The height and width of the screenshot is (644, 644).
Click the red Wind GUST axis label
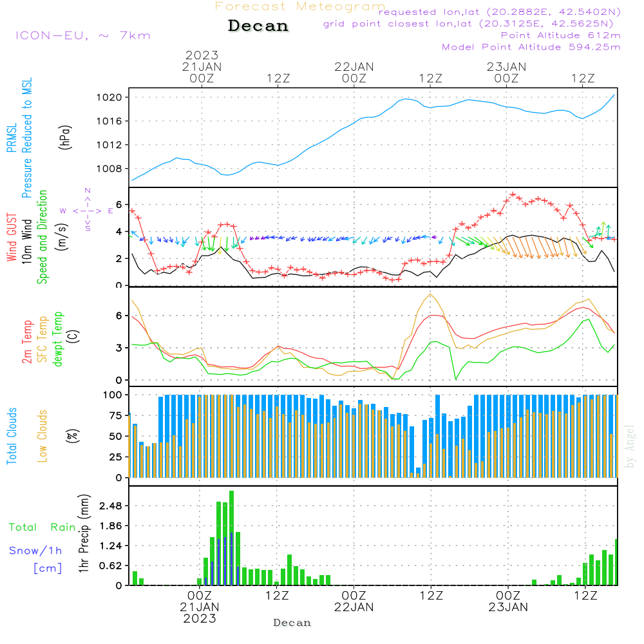[x=12, y=237]
